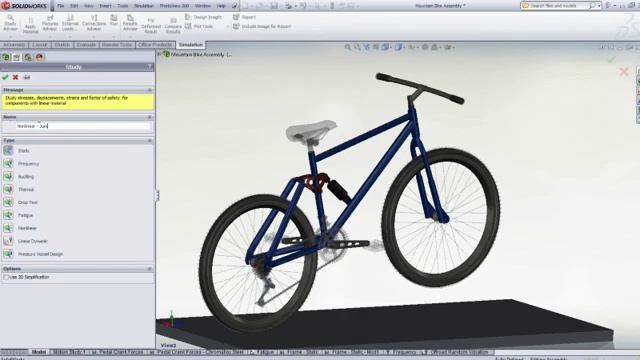This screenshot has height=360, width=640.
Task: Cancel with corner red X in viewport
Action: [x=624, y=72]
